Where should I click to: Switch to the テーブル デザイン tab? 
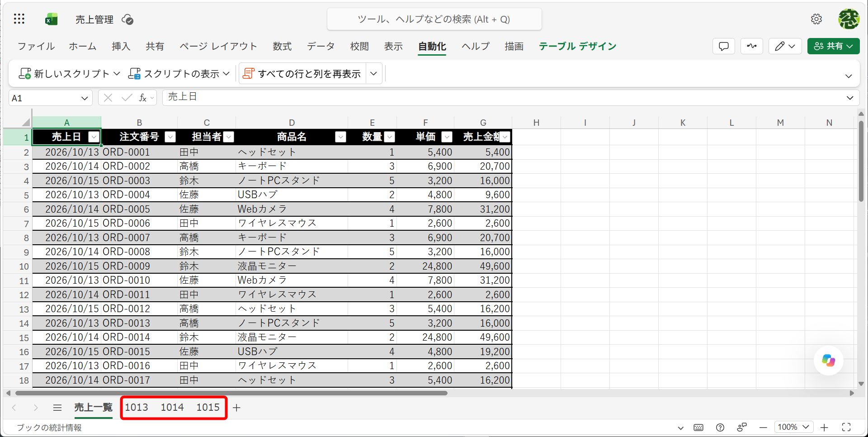[577, 46]
